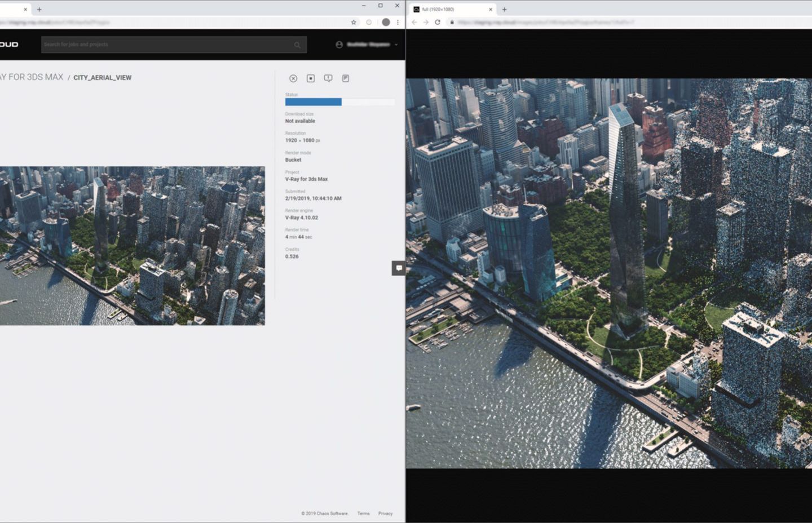Click the blue Status progress bar
The height and width of the screenshot is (523, 812).
click(312, 101)
